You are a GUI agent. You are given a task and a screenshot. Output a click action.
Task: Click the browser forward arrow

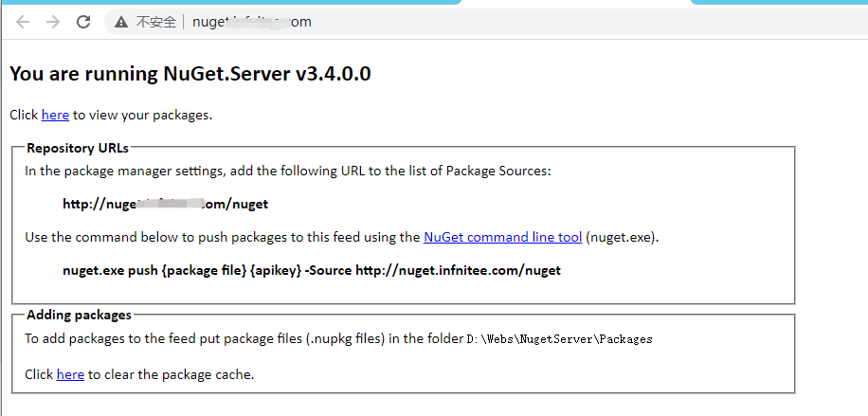(x=53, y=22)
